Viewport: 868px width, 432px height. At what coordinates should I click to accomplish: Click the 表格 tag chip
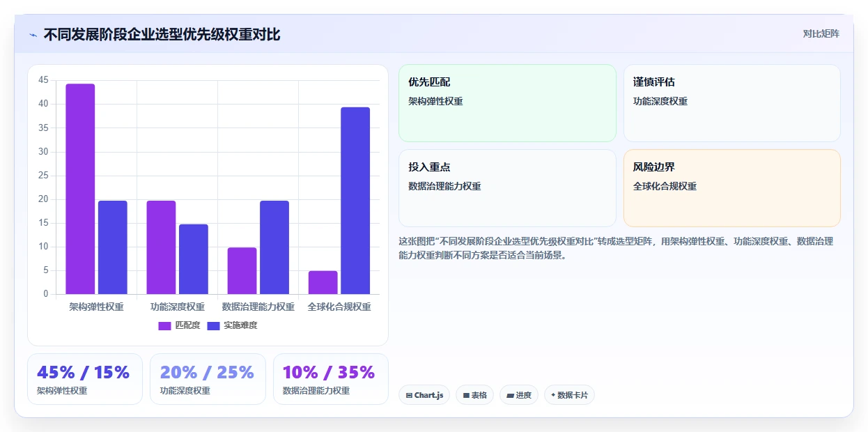coord(474,395)
